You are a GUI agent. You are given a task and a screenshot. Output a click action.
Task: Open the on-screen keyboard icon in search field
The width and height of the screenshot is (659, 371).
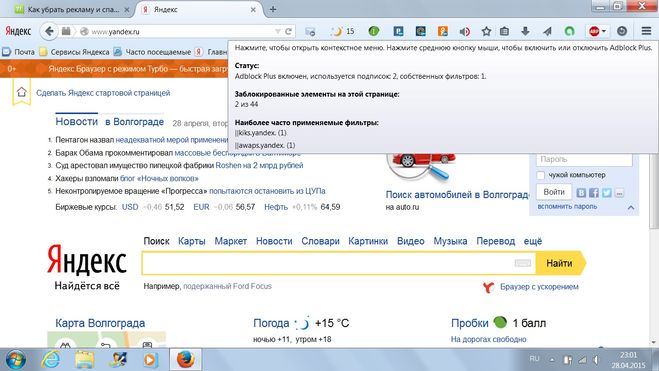(522, 263)
